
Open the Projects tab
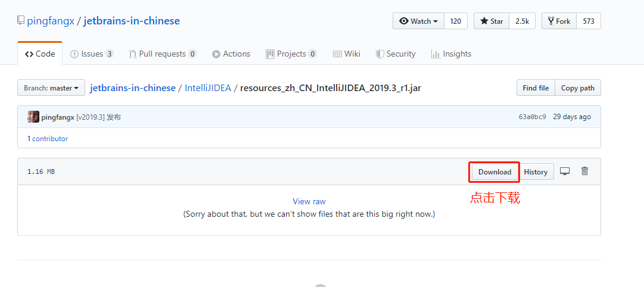click(x=291, y=54)
